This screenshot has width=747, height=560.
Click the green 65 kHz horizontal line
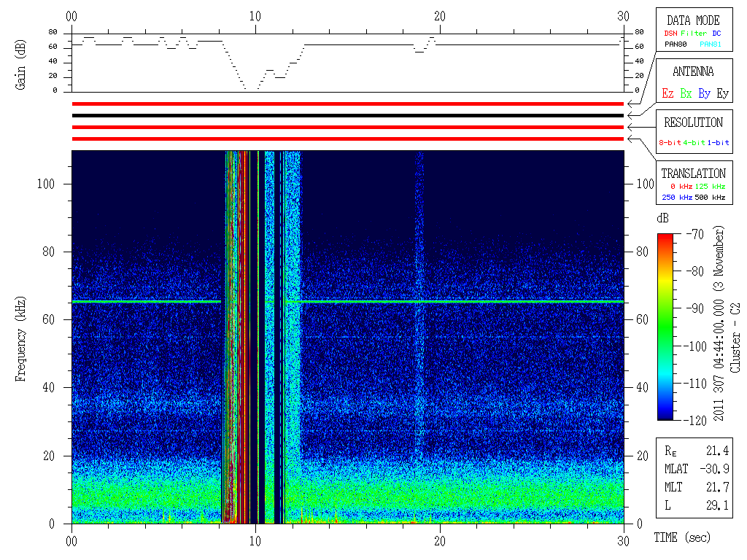(460, 301)
